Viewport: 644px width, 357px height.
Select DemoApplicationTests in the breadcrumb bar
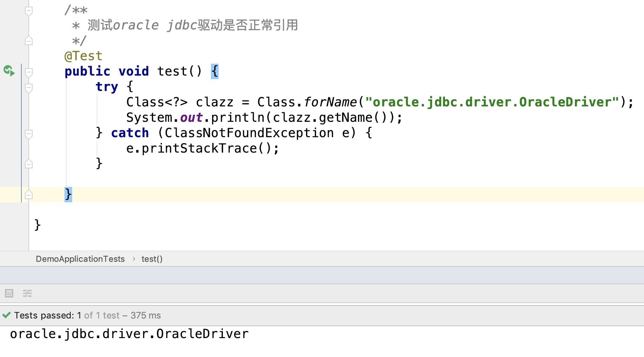click(x=80, y=259)
